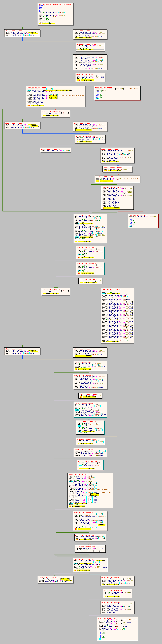This screenshot has width=162, height=644.
Task: Select graph node 148B8D86B
Action: [90, 427]
